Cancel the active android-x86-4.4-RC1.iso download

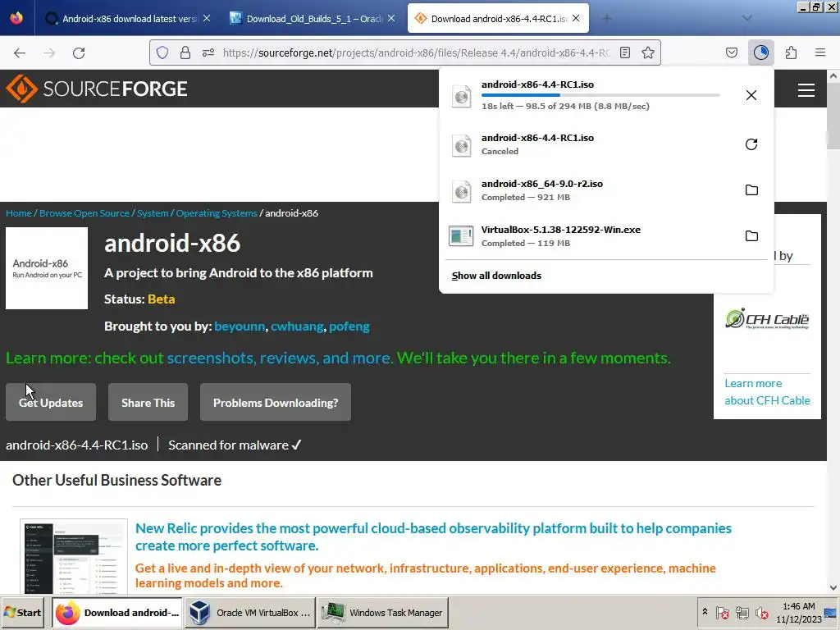click(751, 95)
